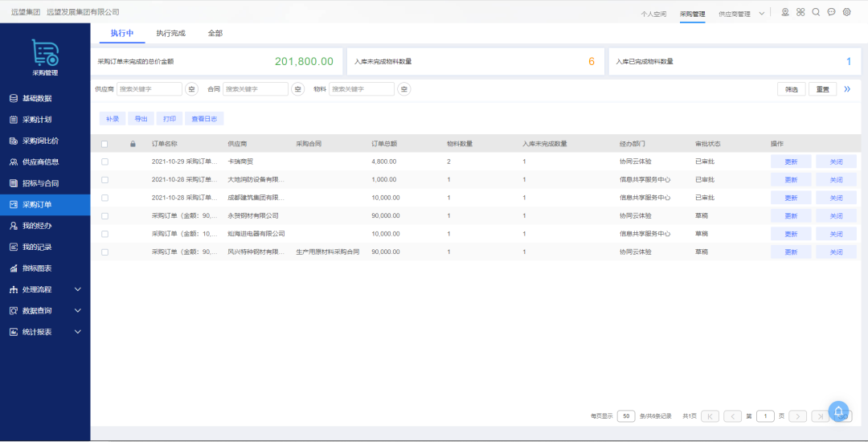Click the page number field showing 1
Image resolution: width=868 pixels, height=442 pixels.
(x=765, y=416)
